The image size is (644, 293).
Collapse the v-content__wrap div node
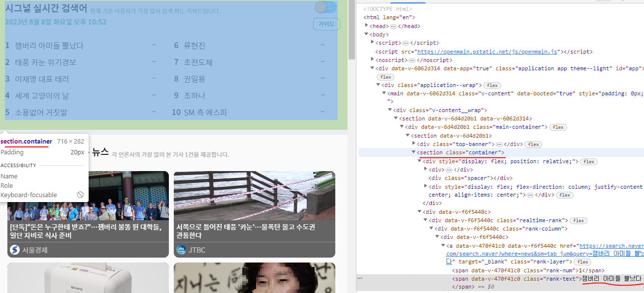coord(390,110)
